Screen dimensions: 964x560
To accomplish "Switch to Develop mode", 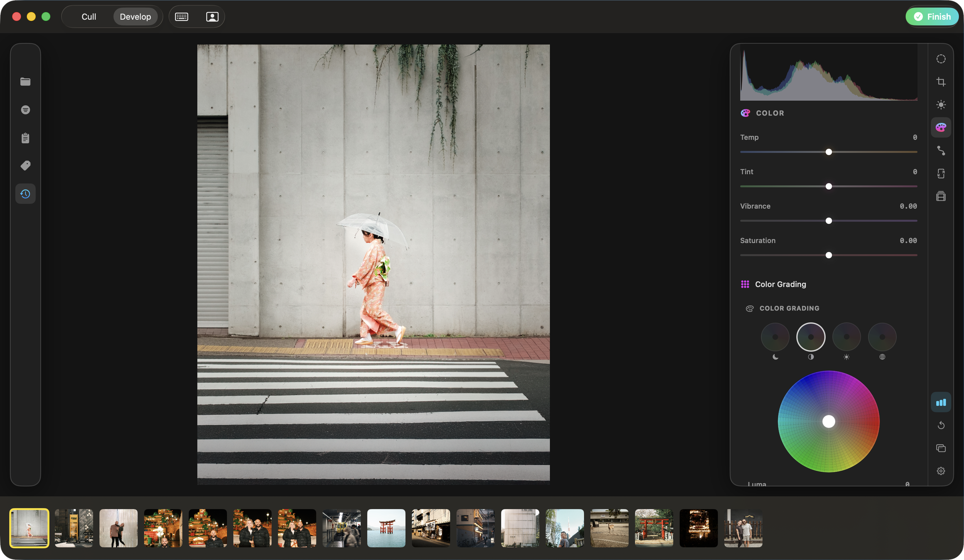I will (135, 17).
